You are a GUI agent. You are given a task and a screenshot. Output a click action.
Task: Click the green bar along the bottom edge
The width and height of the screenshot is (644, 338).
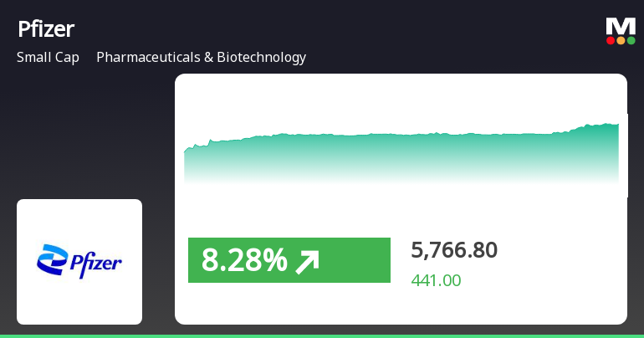coord(322,335)
